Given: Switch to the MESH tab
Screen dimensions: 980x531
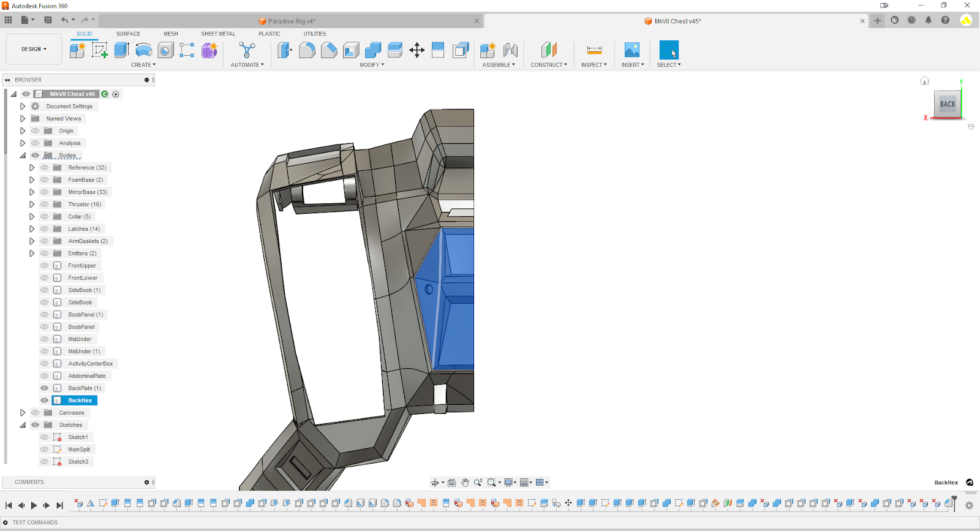Looking at the screenshot, I should 171,34.
